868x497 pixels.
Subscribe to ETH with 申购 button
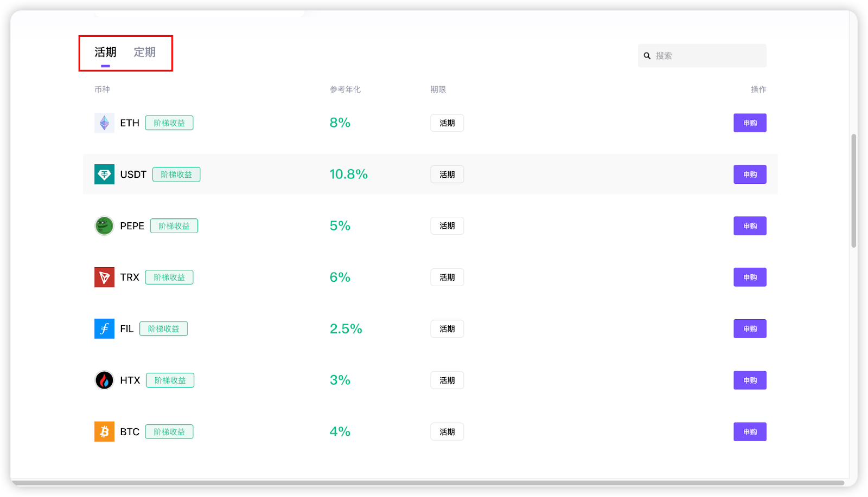pos(750,123)
